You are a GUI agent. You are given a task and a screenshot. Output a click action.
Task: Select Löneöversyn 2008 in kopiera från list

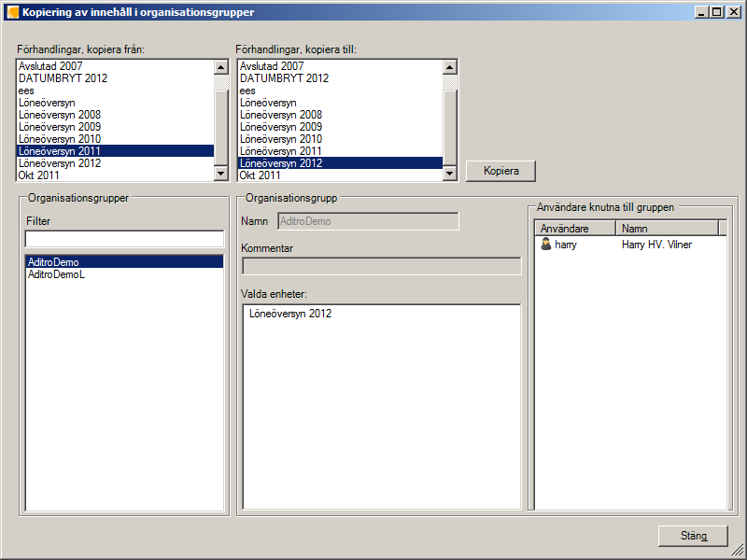coord(115,115)
